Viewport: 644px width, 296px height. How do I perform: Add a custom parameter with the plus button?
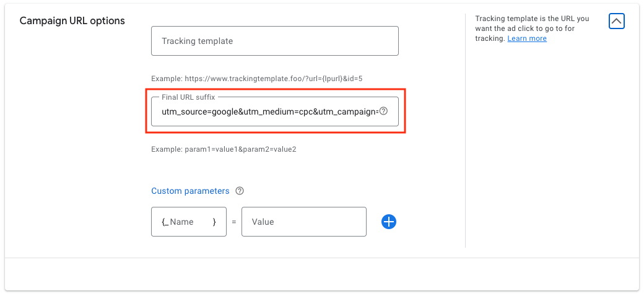tap(388, 222)
